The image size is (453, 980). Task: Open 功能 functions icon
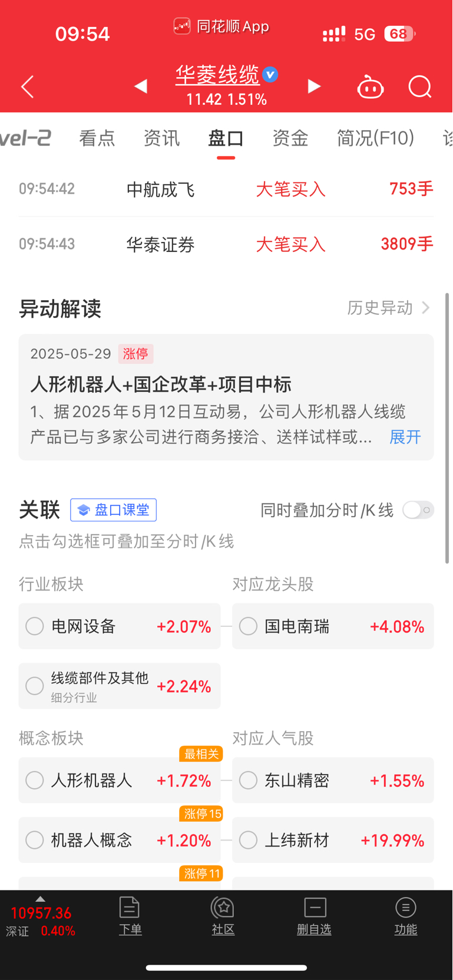point(406,907)
